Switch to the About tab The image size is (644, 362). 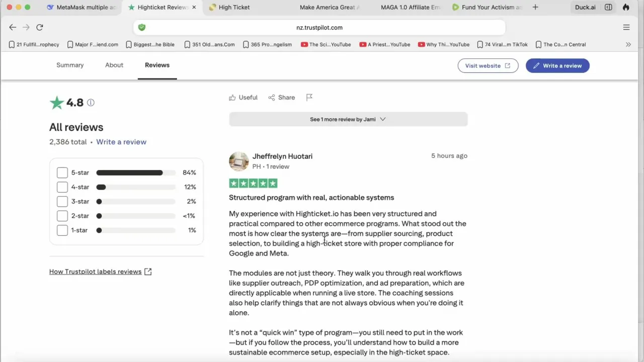tap(114, 65)
